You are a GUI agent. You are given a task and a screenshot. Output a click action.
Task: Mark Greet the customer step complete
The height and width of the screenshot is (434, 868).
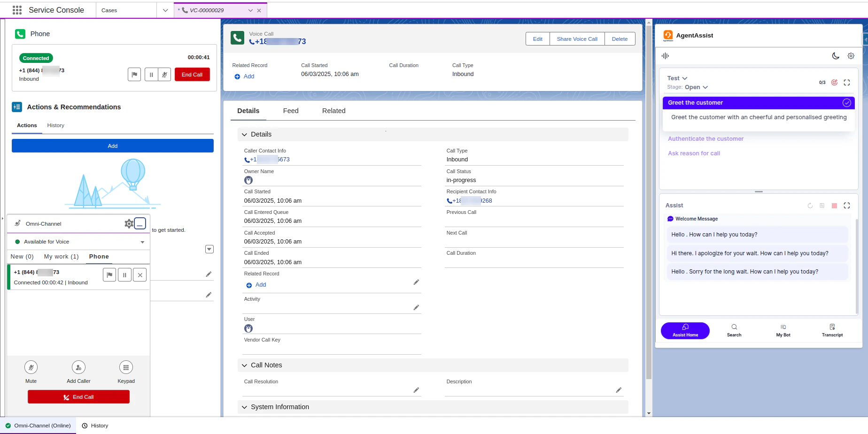pyautogui.click(x=847, y=102)
